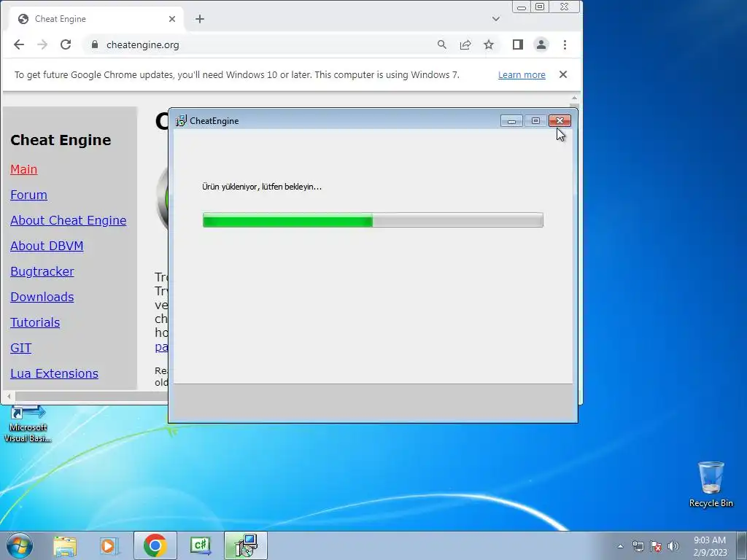Open the network tray icon
The width and height of the screenshot is (747, 560).
tap(638, 546)
